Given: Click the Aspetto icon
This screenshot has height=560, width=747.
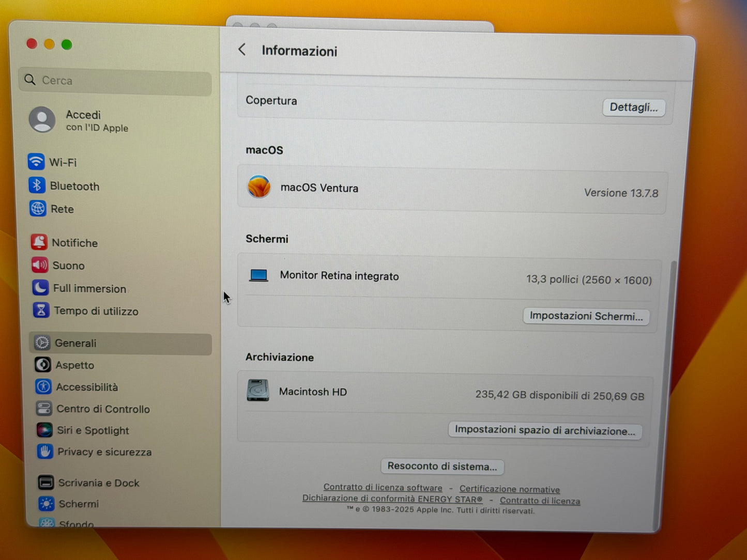Looking at the screenshot, I should 43,365.
